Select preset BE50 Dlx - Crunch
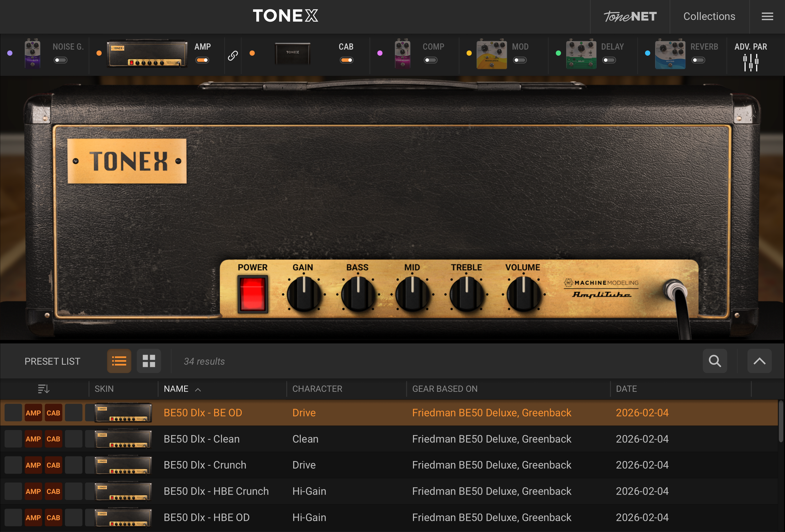 pyautogui.click(x=389, y=465)
